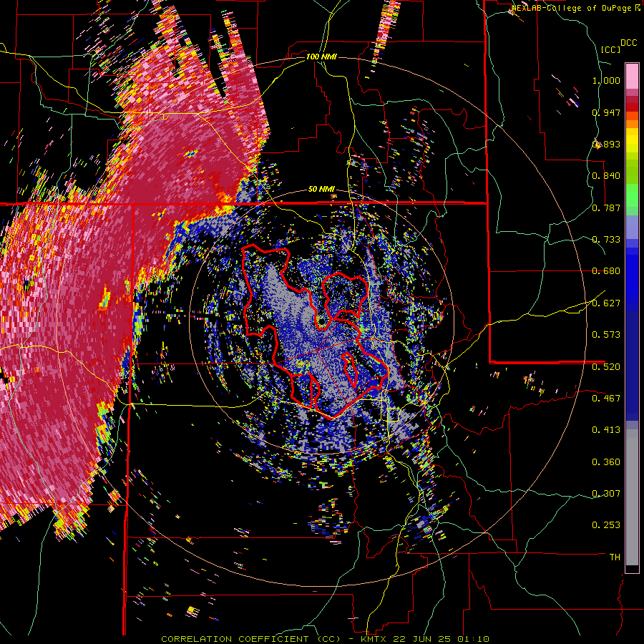The height and width of the screenshot is (644, 644).
Task: Pick the bright green segment of the color bar
Action: 632,195
